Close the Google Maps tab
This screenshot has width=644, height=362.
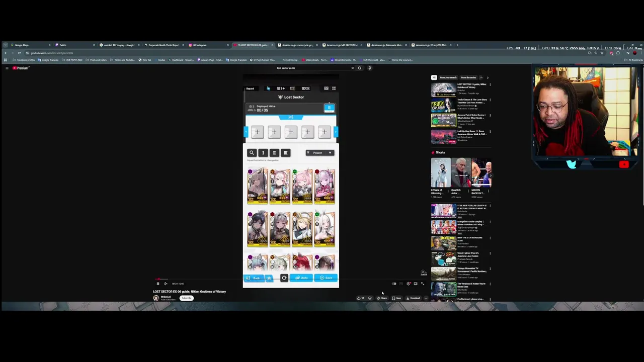pos(49,45)
